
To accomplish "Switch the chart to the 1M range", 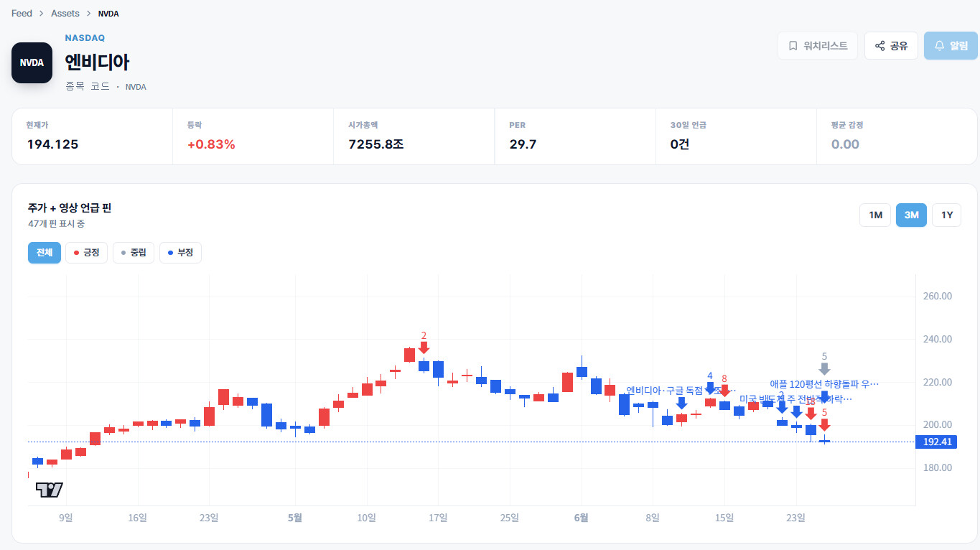I will pyautogui.click(x=875, y=215).
